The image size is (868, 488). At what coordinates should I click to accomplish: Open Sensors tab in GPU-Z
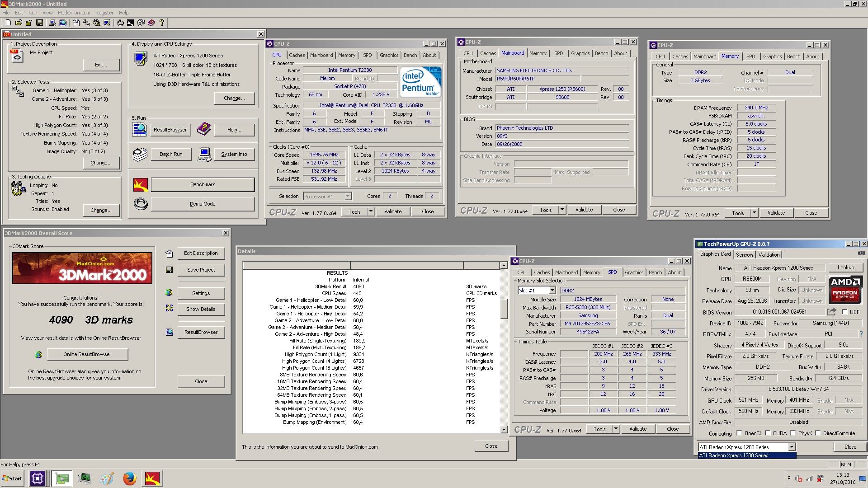pyautogui.click(x=744, y=254)
